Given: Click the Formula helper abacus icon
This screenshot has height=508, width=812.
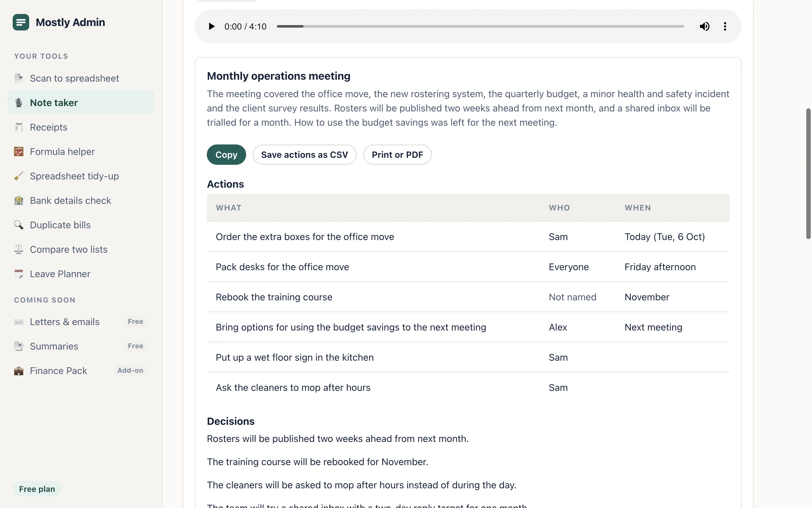Looking at the screenshot, I should pyautogui.click(x=19, y=151).
